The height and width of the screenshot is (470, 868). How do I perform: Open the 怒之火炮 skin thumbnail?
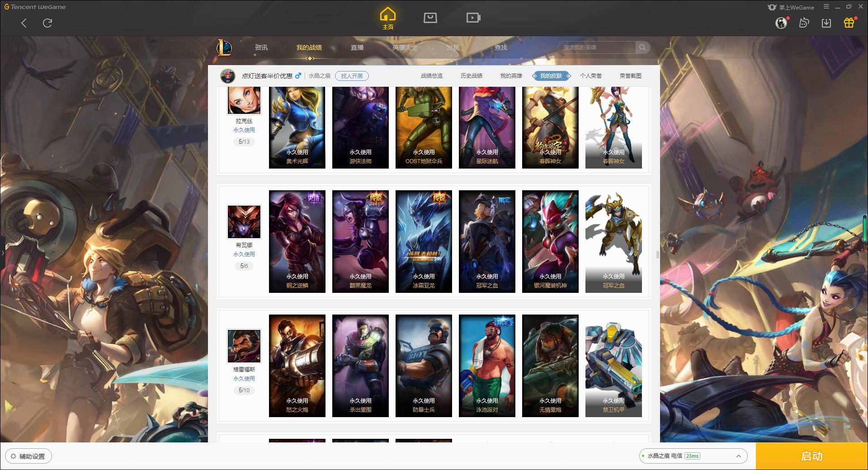297,366
